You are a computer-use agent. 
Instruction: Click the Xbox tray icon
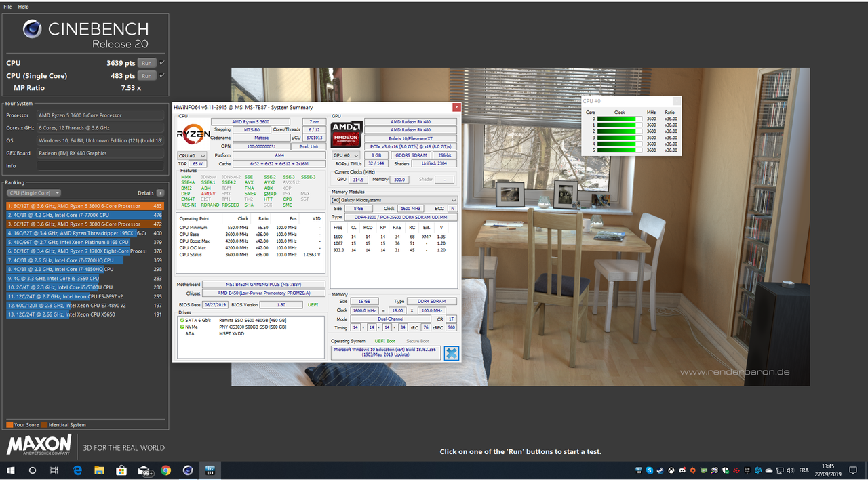(671, 470)
